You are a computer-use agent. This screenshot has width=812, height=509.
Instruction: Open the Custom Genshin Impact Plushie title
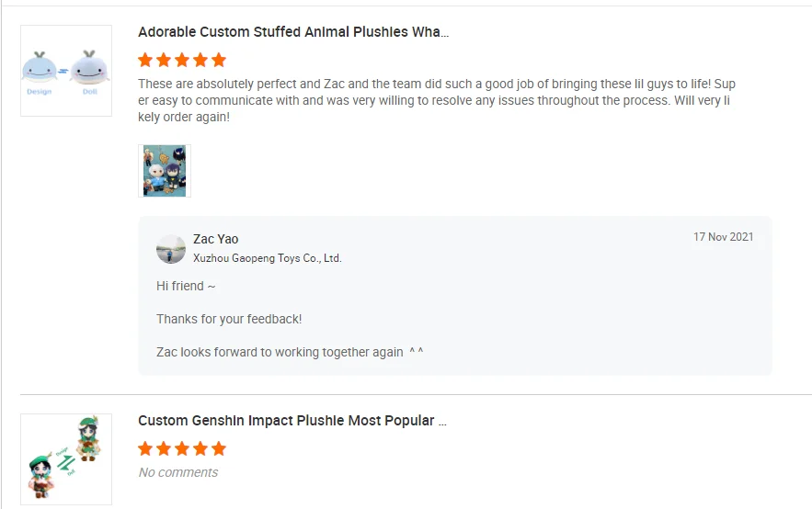click(x=292, y=421)
